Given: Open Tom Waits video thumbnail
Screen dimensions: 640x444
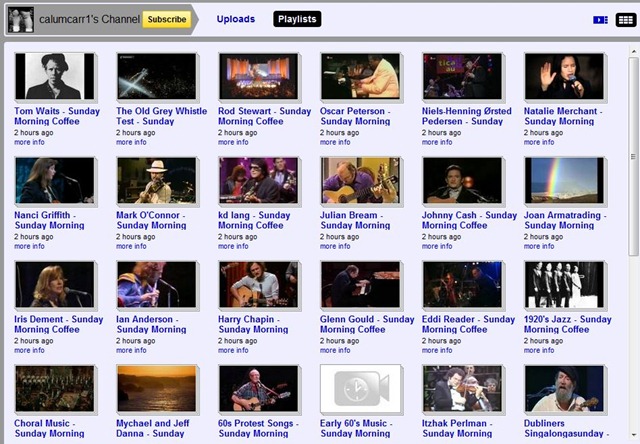Looking at the screenshot, I should click(x=55, y=76).
